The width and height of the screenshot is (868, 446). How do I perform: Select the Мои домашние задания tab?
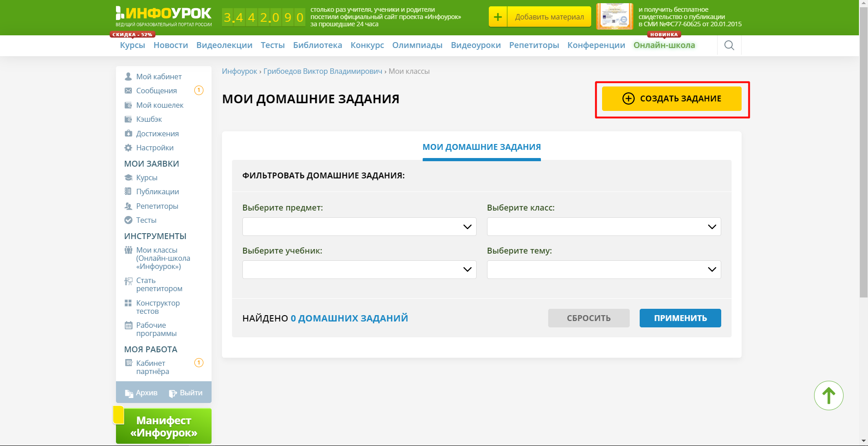(x=481, y=147)
